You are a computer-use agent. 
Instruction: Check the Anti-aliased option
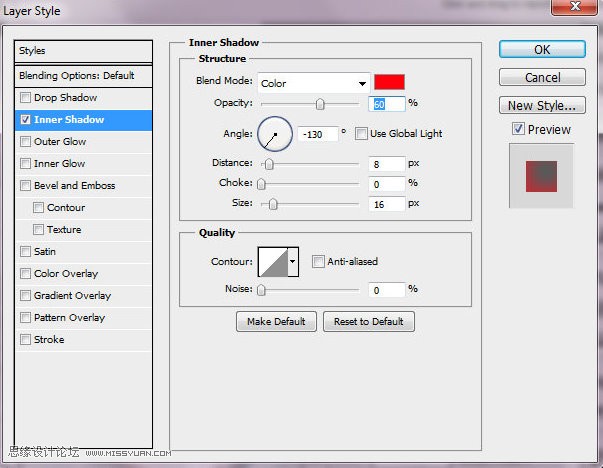tap(318, 261)
